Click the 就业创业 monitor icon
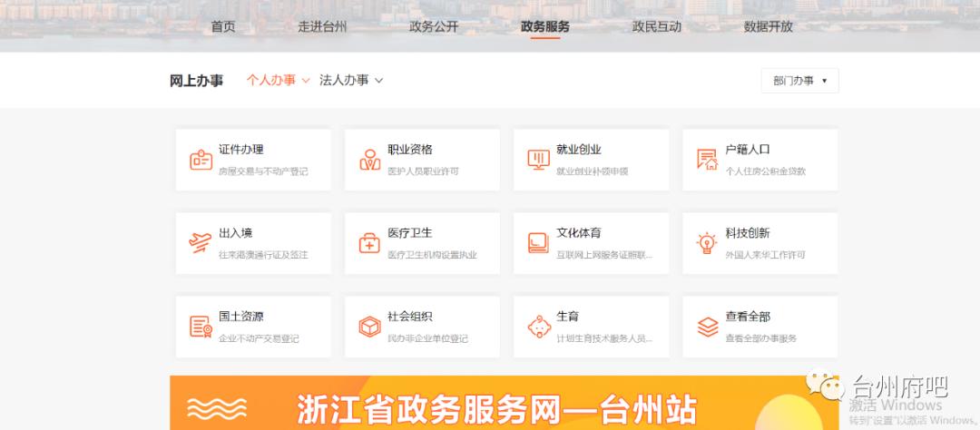The width and height of the screenshot is (980, 430). point(539,160)
